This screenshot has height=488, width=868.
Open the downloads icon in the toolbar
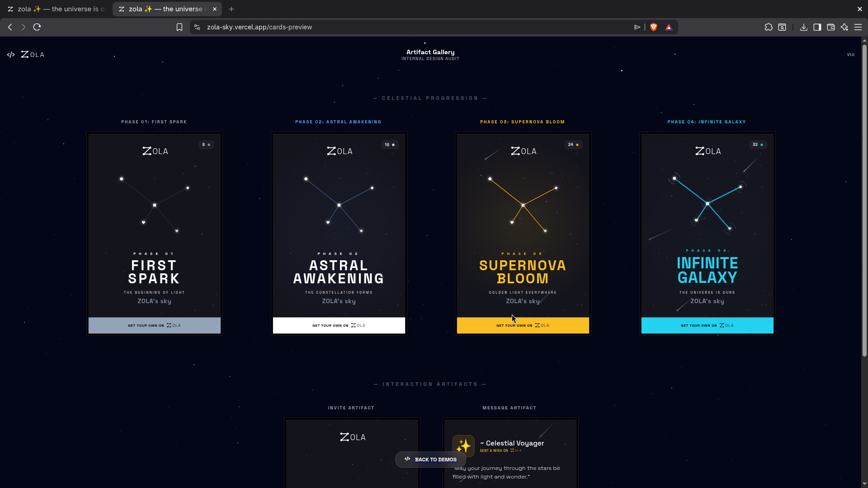coord(803,27)
